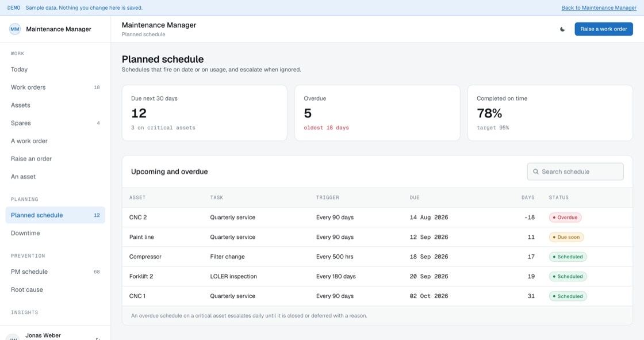Click Upcoming and overdue heading

click(x=169, y=172)
